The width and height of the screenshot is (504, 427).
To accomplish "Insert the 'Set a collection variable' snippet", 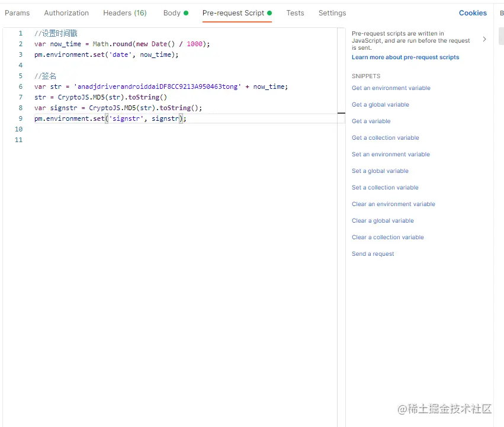I will pos(385,187).
